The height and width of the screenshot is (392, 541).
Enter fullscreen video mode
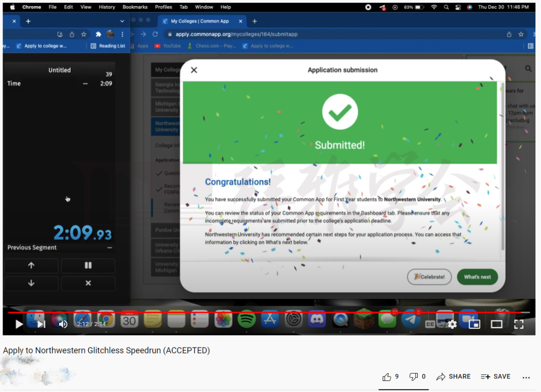(x=518, y=324)
